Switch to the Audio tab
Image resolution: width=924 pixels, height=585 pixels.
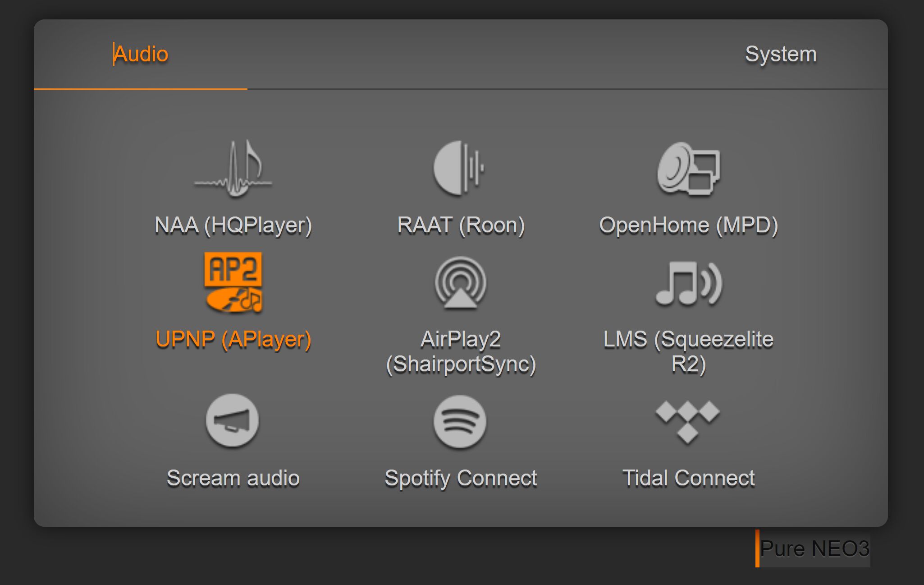[141, 54]
